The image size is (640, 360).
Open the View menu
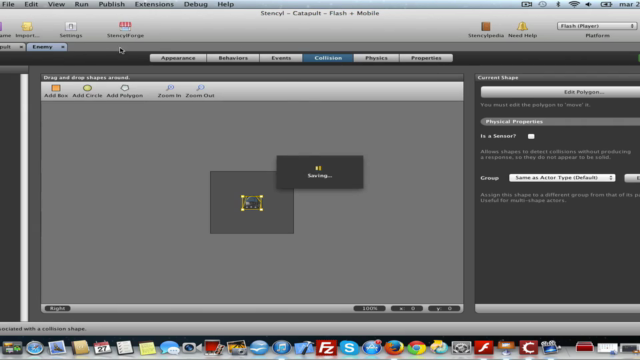(56, 4)
